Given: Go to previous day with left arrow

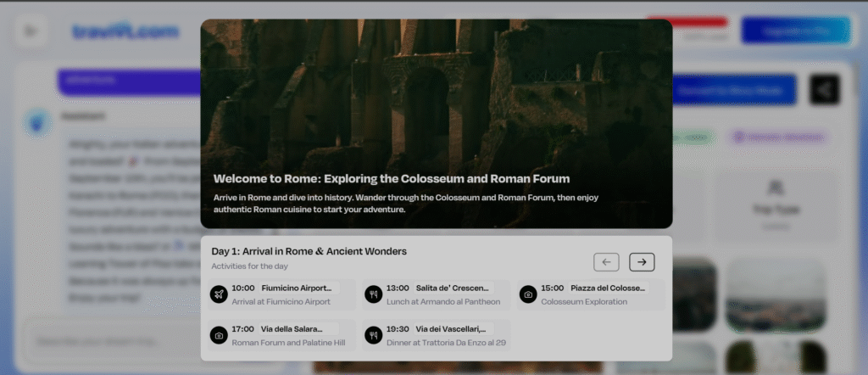Looking at the screenshot, I should pyautogui.click(x=607, y=262).
